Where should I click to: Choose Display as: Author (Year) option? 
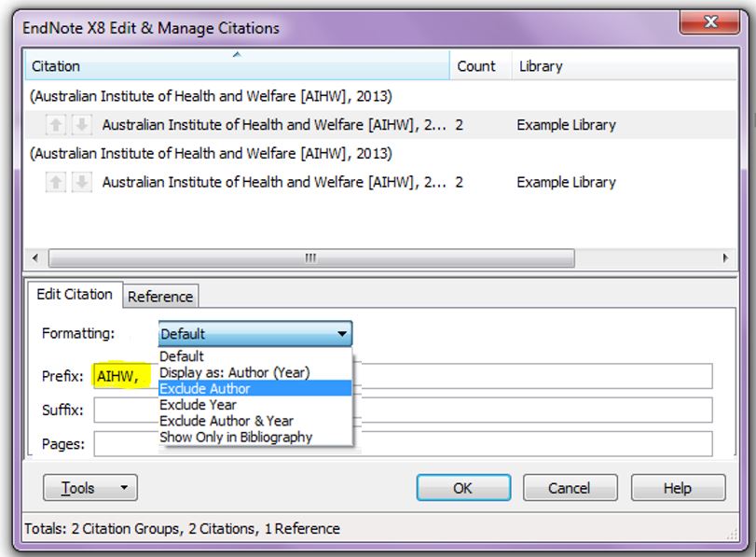(x=255, y=372)
